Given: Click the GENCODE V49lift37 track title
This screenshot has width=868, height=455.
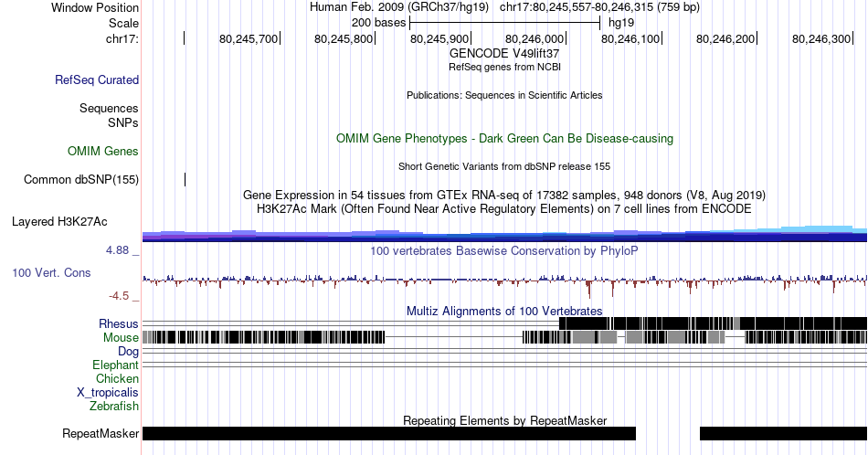Looking at the screenshot, I should tap(504, 54).
